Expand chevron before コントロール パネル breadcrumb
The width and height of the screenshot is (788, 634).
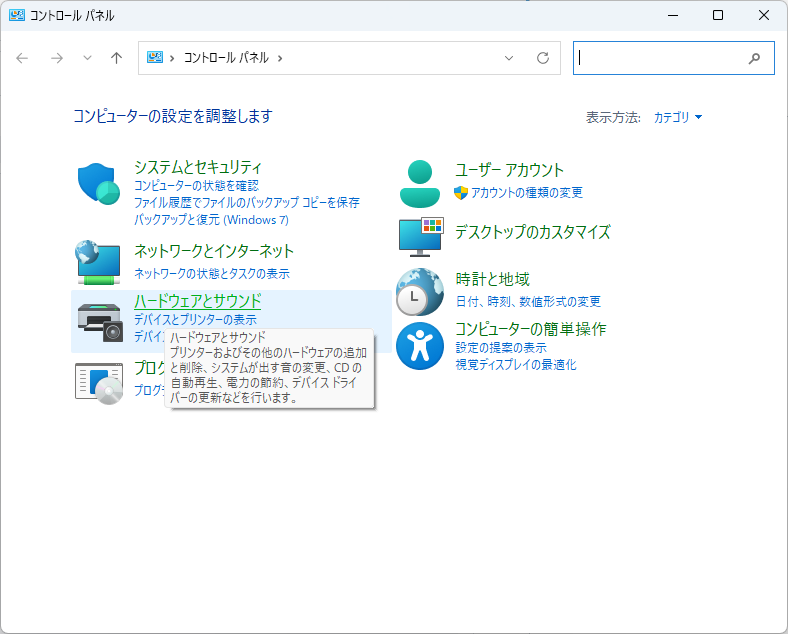point(172,58)
